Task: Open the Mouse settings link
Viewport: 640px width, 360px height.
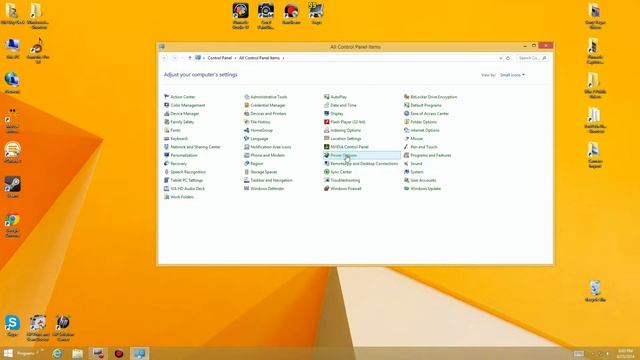Action: 417,139
